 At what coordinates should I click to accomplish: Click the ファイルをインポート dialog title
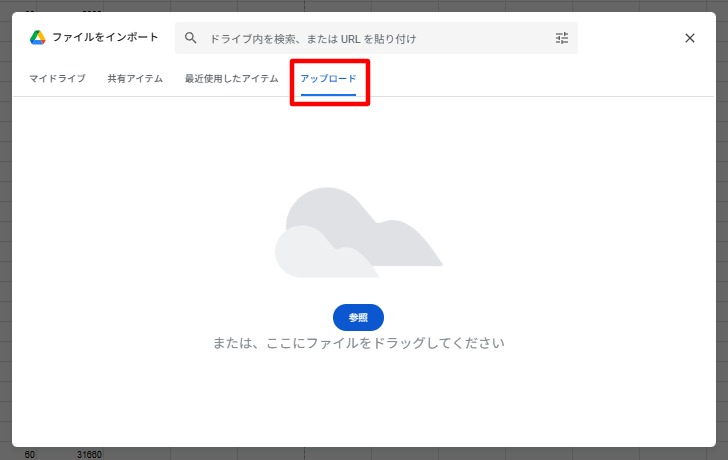point(105,38)
